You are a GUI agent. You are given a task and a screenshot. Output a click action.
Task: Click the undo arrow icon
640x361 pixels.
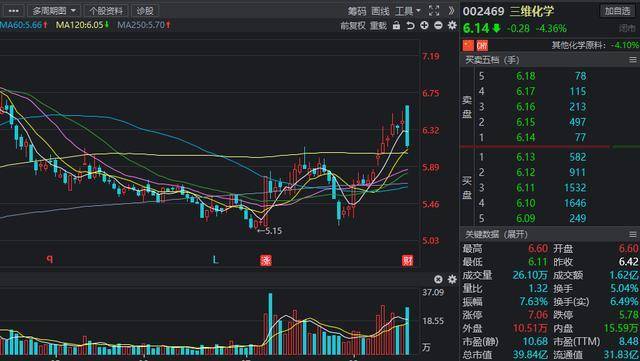pos(410,25)
